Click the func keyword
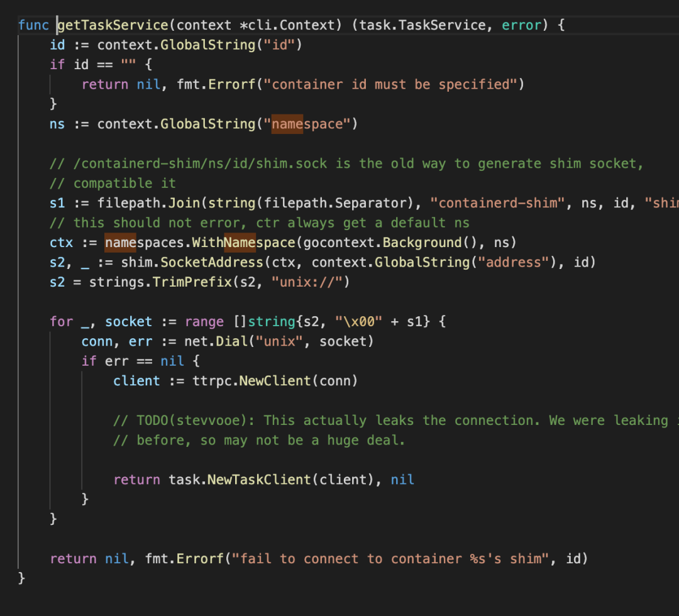Image resolution: width=679 pixels, height=616 pixels. tap(33, 25)
